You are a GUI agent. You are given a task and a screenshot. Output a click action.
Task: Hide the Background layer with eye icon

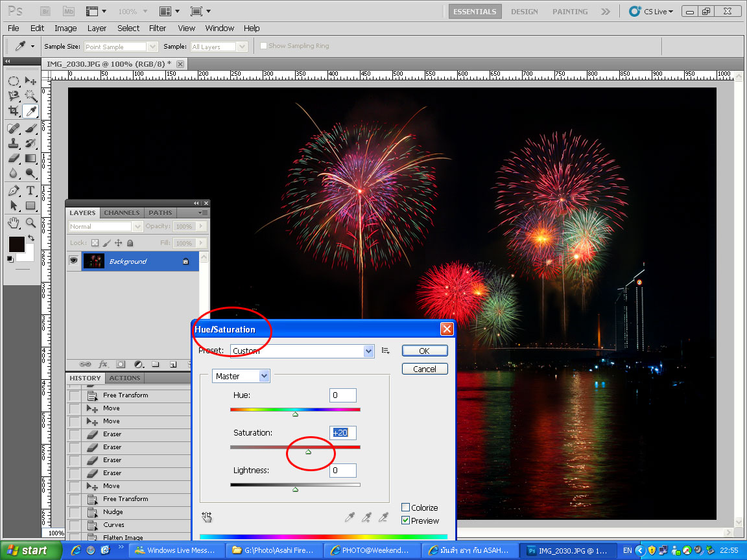[x=74, y=261]
